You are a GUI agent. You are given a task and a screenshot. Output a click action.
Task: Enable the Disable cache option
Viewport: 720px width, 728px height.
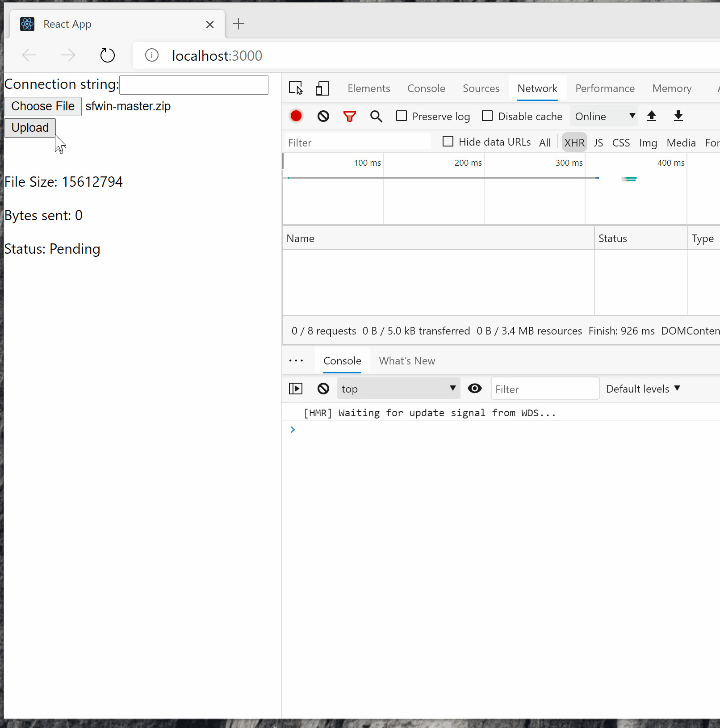coord(487,116)
